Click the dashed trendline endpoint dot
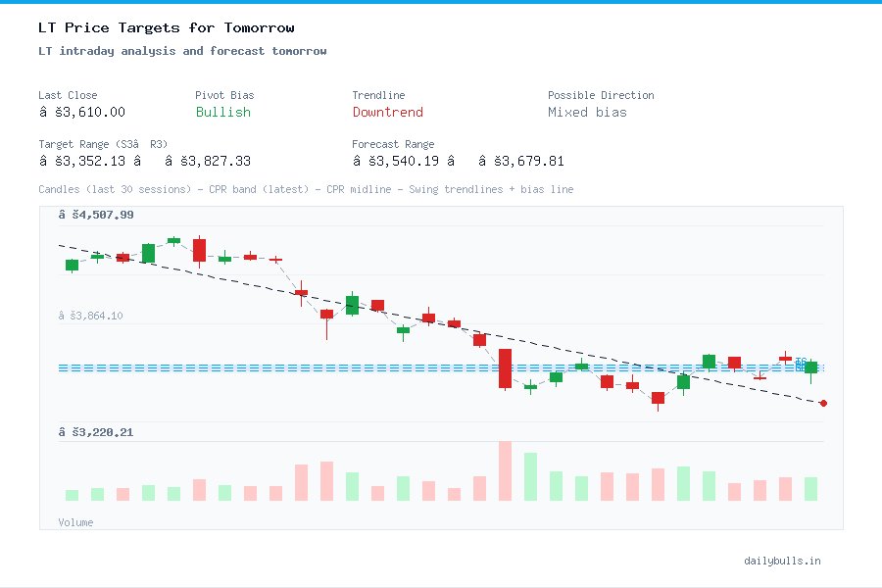This screenshot has height=588, width=882. 822,402
